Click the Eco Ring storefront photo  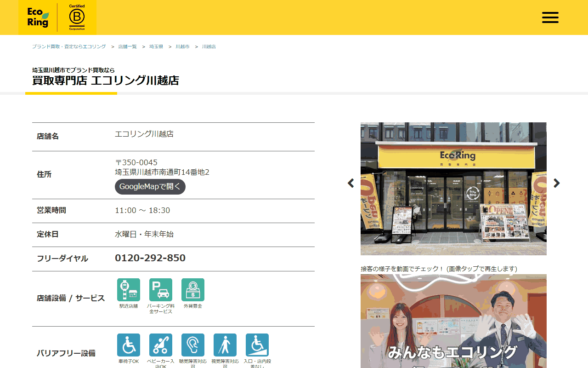pos(453,189)
